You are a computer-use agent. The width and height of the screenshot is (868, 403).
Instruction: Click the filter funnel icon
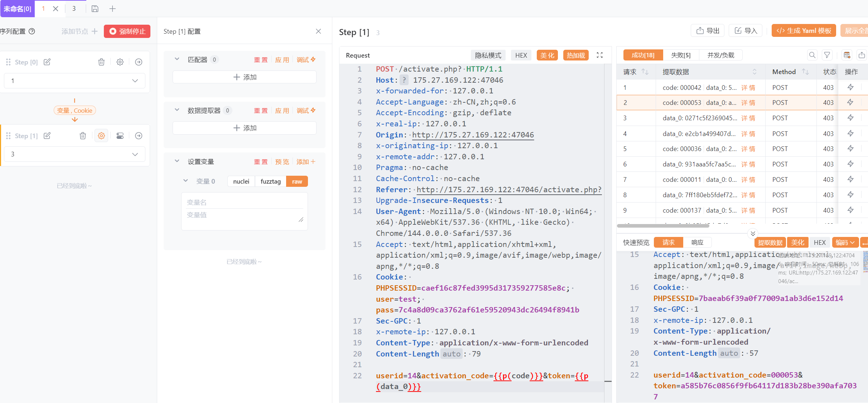pos(827,55)
